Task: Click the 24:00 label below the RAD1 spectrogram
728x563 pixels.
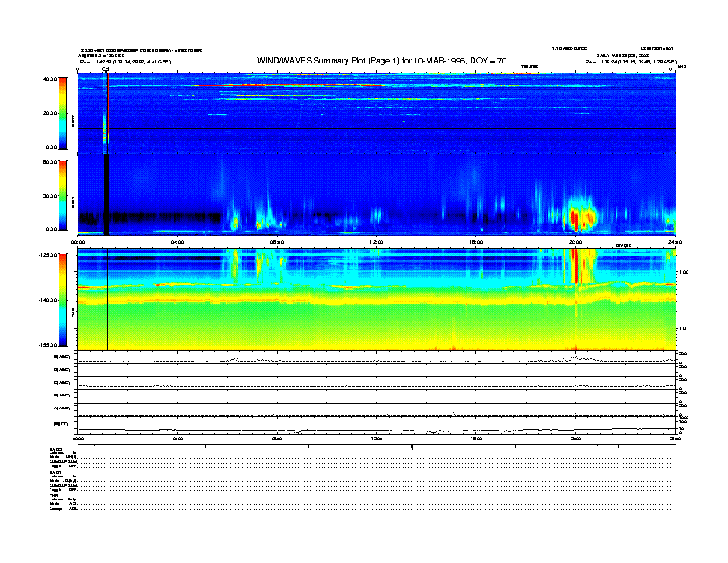Action: [675, 242]
